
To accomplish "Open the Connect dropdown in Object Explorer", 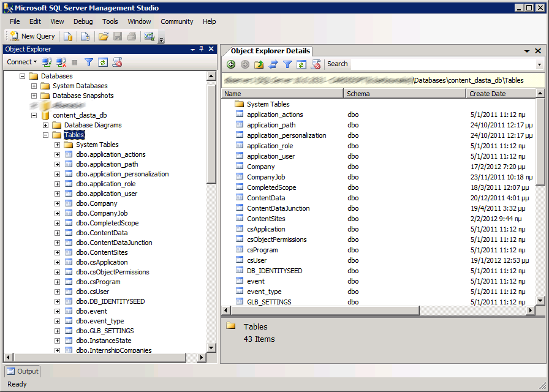I will pos(21,62).
